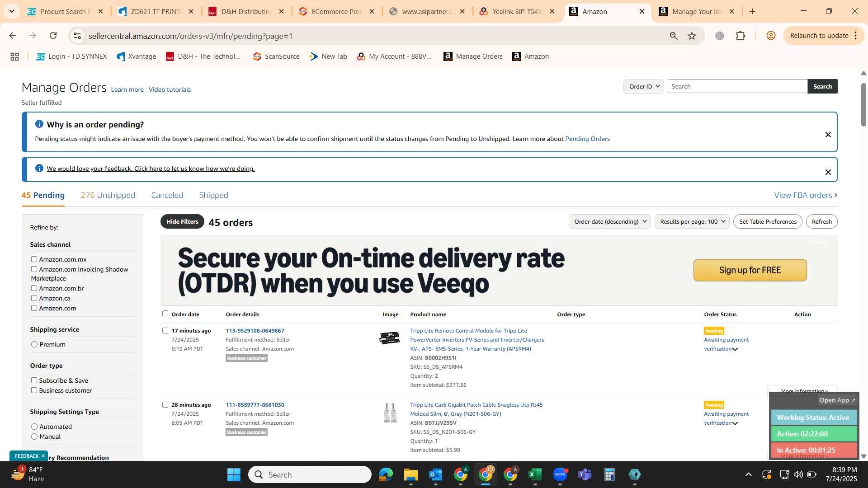This screenshot has height=488, width=868.
Task: Dismiss the feedback banner
Action: [828, 172]
